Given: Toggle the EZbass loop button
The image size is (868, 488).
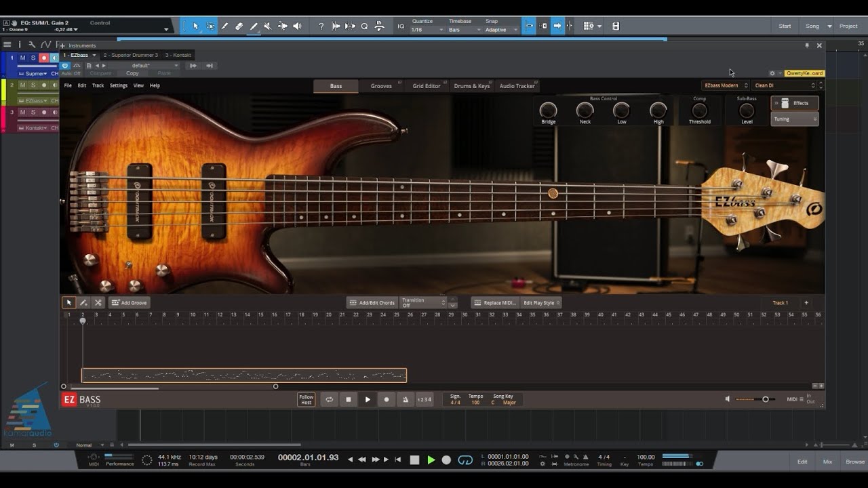Looking at the screenshot, I should click(329, 400).
